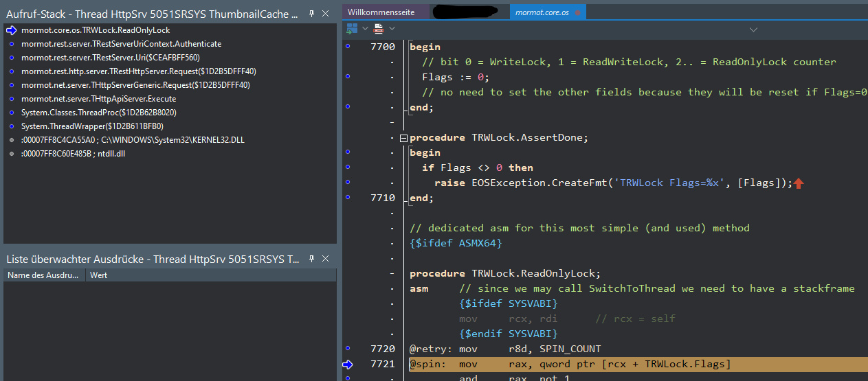
Task: Click the execution point arrow on line 7721
Action: pyautogui.click(x=347, y=364)
